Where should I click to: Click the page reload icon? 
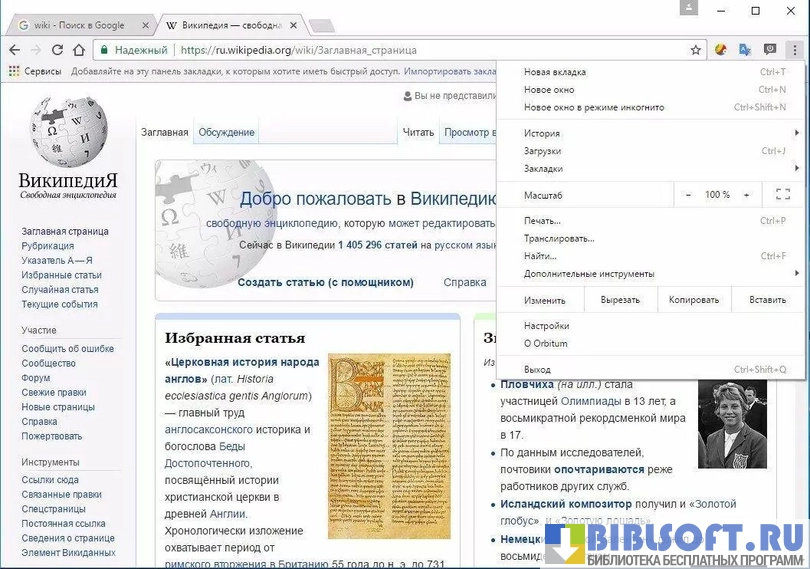57,50
